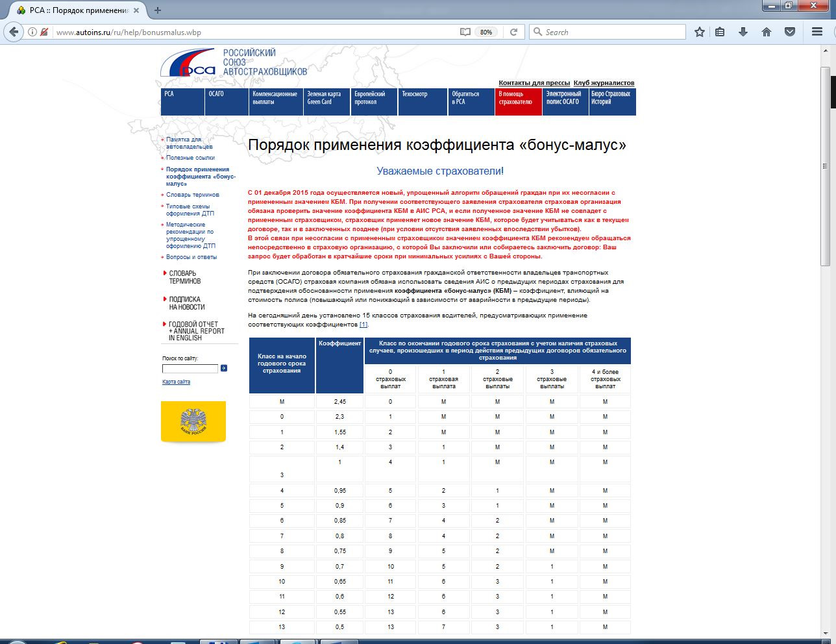Open Полезные ссылки sidebar link

[190, 158]
